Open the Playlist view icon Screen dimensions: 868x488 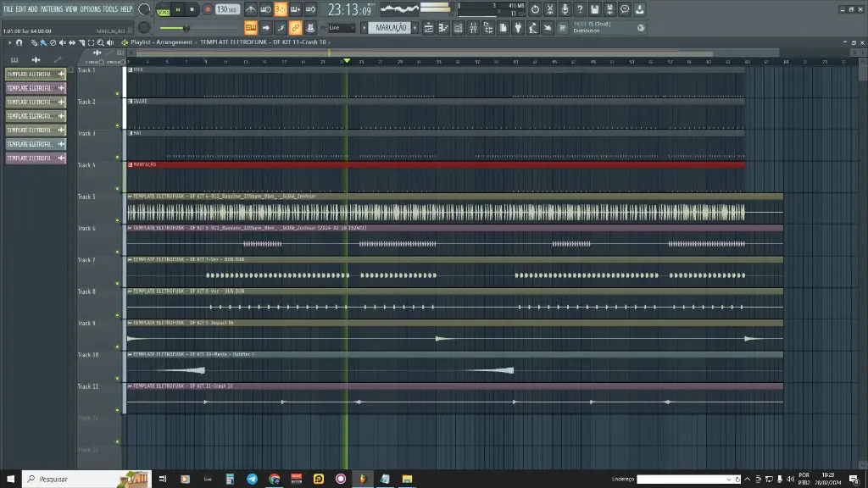(428, 28)
